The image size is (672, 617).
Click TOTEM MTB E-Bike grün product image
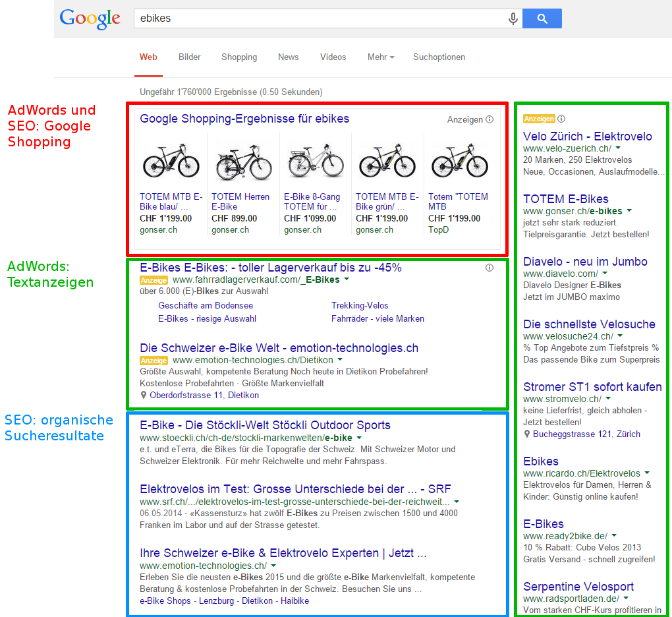[387, 161]
